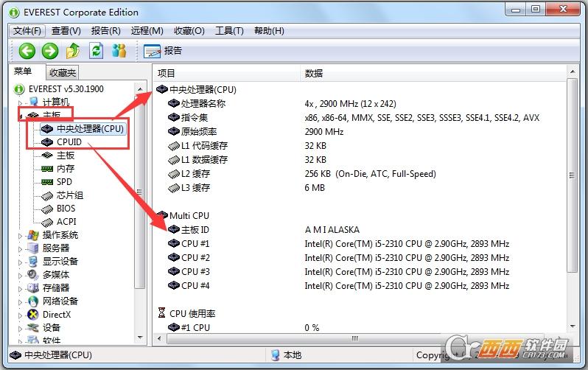
Task: Select the 原始频率 row
Action: pyautogui.click(x=360, y=132)
